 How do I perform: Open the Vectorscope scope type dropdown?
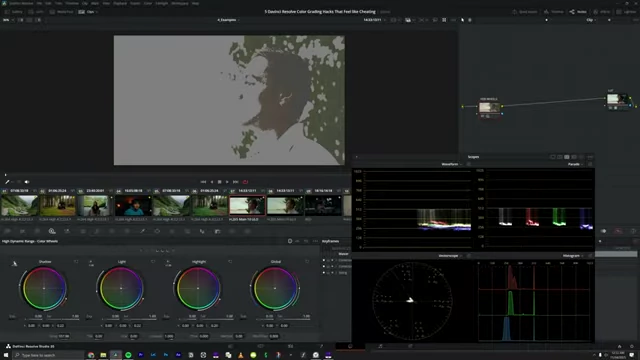tap(450, 256)
